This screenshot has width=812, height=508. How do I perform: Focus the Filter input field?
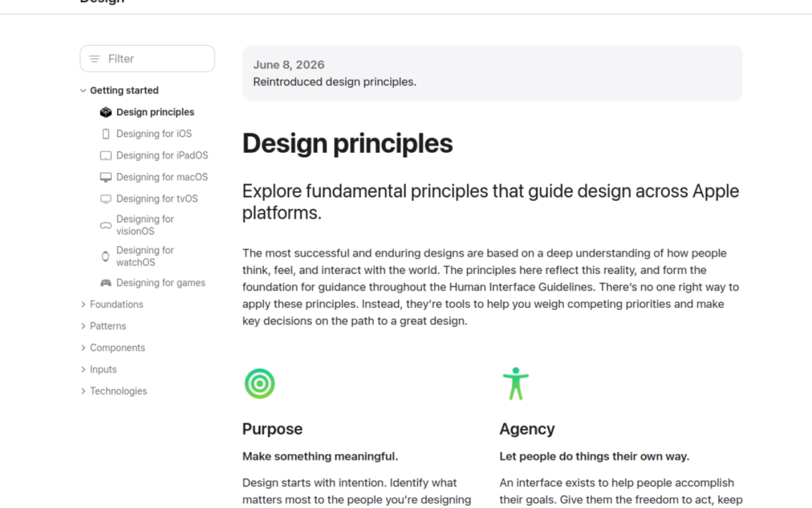[147, 59]
